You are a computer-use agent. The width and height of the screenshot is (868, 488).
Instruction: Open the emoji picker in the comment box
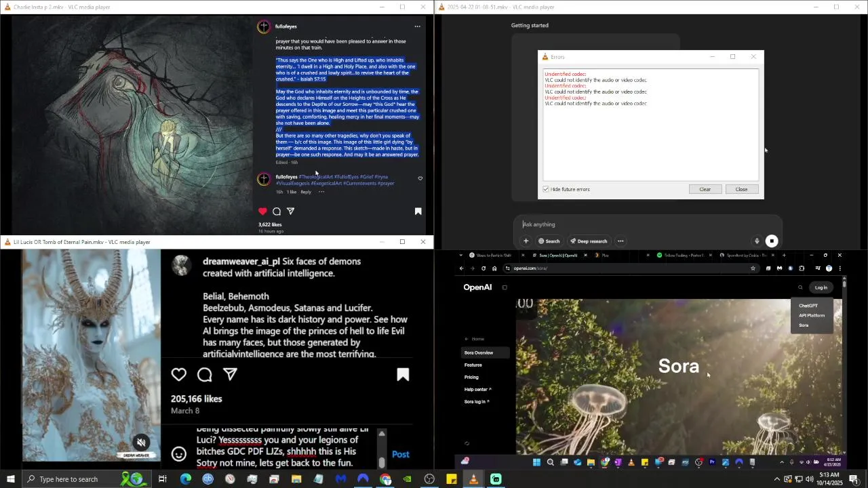click(179, 454)
